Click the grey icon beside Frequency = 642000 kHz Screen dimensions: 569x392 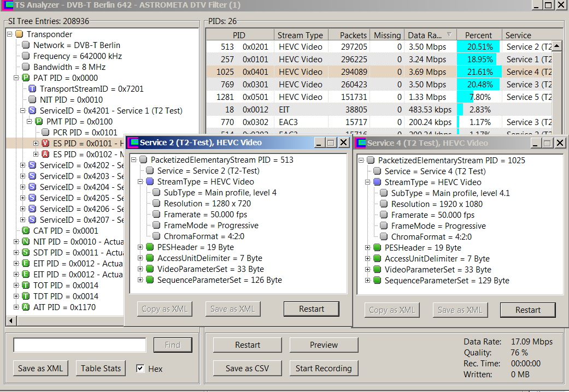pos(26,56)
